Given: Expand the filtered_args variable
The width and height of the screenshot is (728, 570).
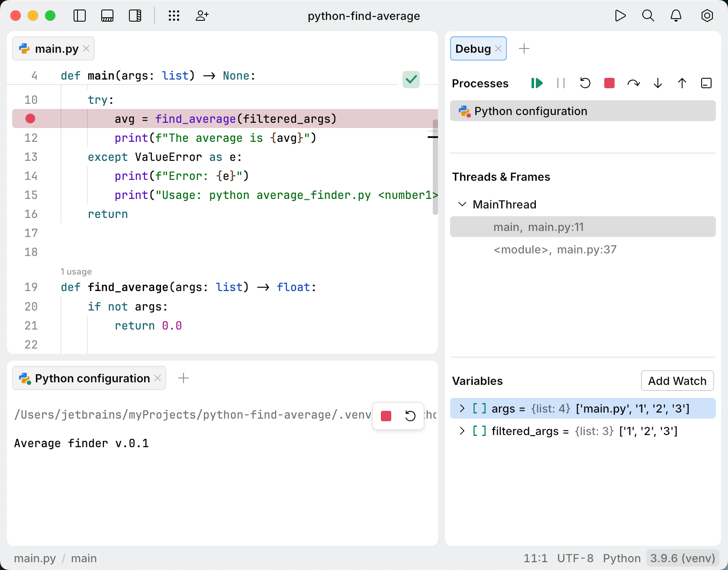Looking at the screenshot, I should coord(462,431).
